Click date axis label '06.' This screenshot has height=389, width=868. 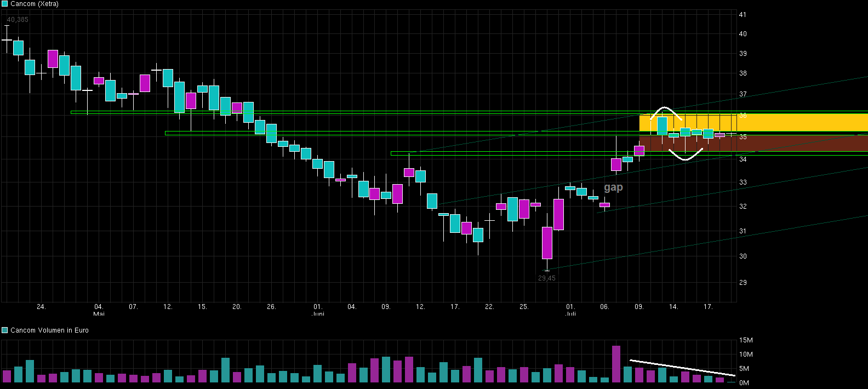[604, 307]
